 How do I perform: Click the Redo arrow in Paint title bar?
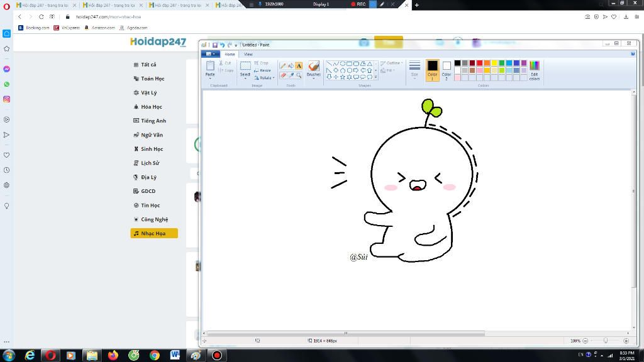(230, 45)
